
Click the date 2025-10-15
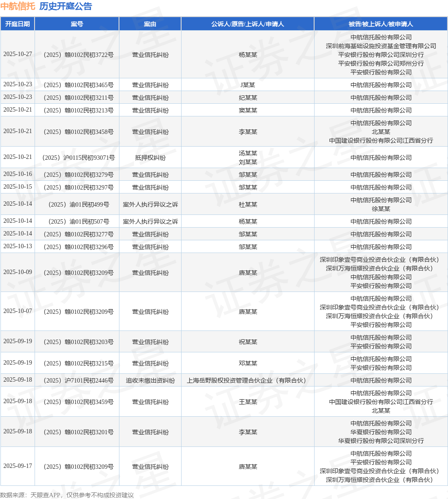coord(18,187)
